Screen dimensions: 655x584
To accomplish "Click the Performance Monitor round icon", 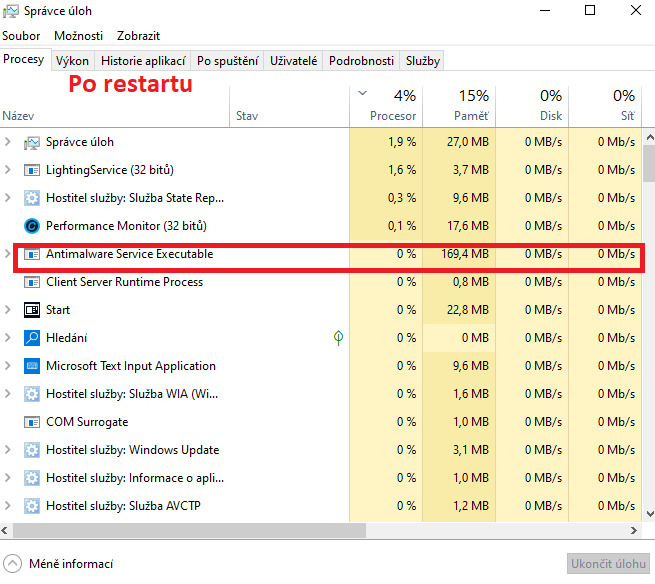I will [x=32, y=226].
